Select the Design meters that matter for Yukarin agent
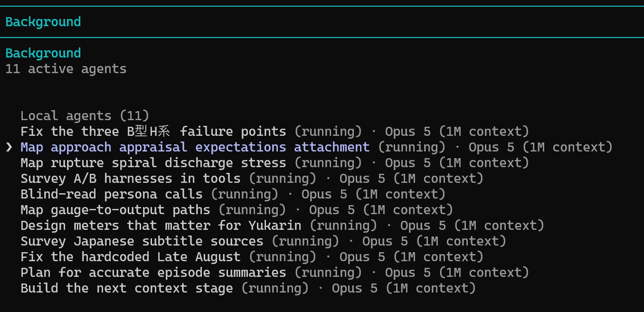This screenshot has width=644, height=312. 282,226
